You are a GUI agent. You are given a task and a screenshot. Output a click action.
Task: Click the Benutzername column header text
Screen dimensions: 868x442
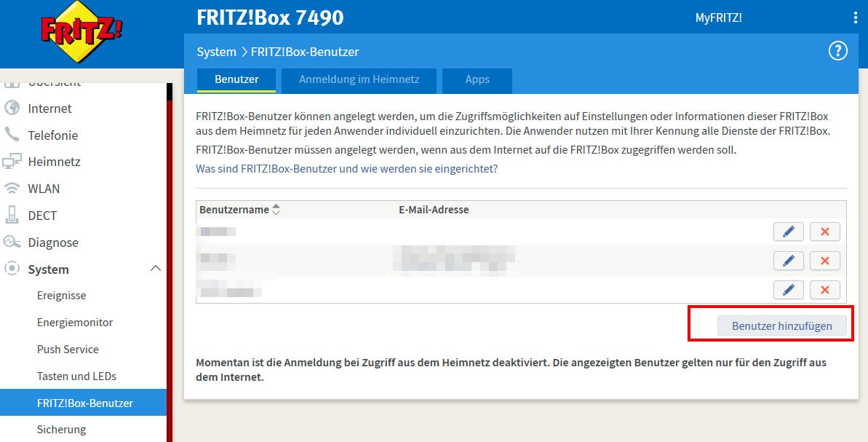tap(234, 210)
